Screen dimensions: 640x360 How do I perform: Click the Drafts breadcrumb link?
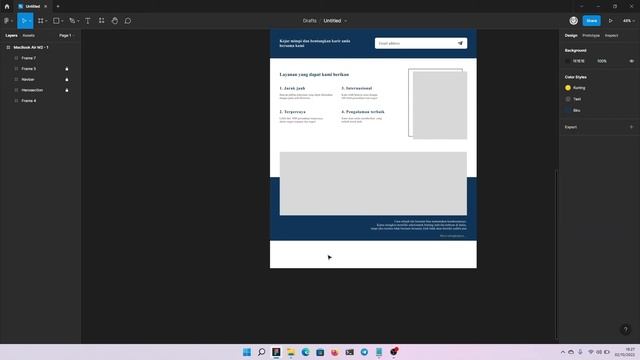[309, 21]
